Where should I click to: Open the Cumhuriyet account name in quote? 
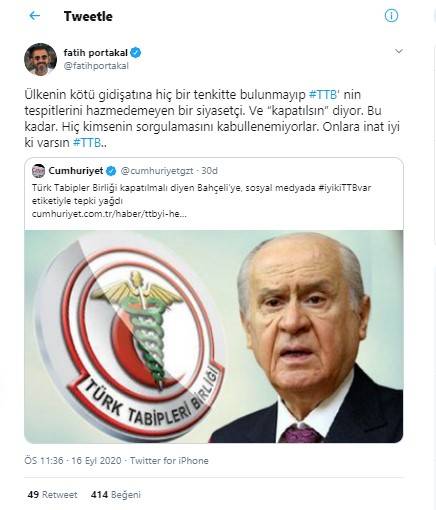pos(76,171)
